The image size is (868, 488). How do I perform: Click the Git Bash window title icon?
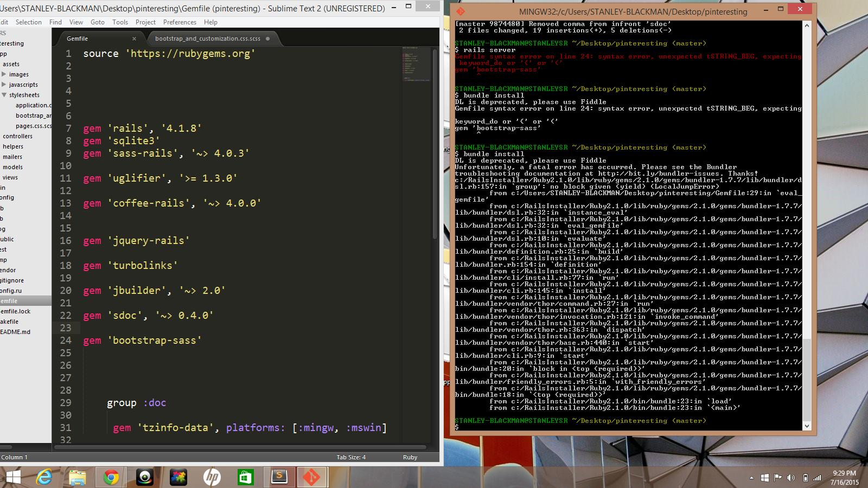[461, 11]
